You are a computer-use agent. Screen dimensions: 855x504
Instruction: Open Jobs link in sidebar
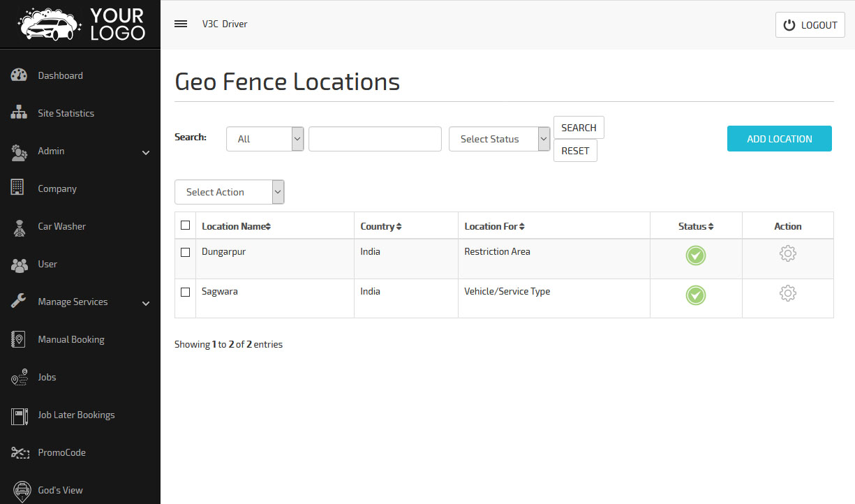[47, 377]
